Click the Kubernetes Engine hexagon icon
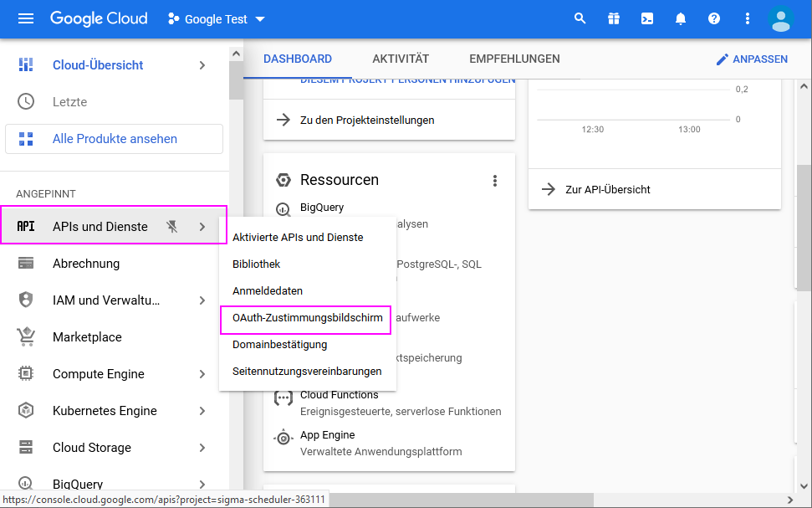Image resolution: width=812 pixels, height=508 pixels. click(26, 411)
